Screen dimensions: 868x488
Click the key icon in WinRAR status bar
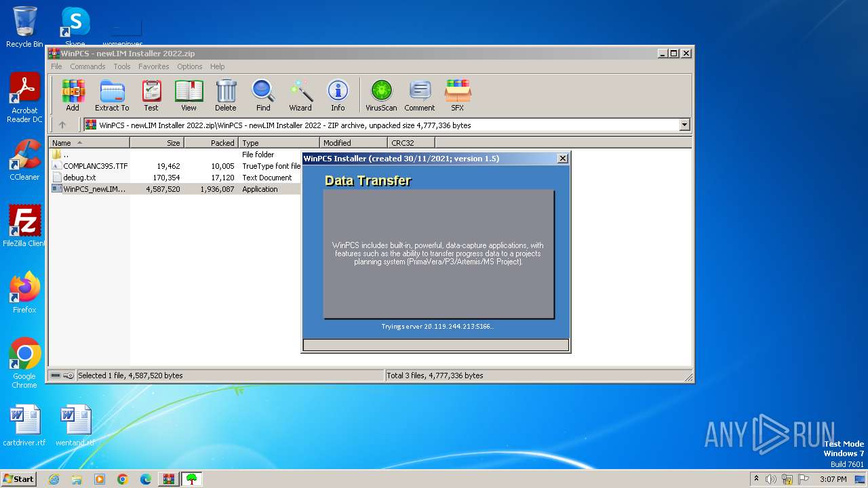(x=68, y=375)
